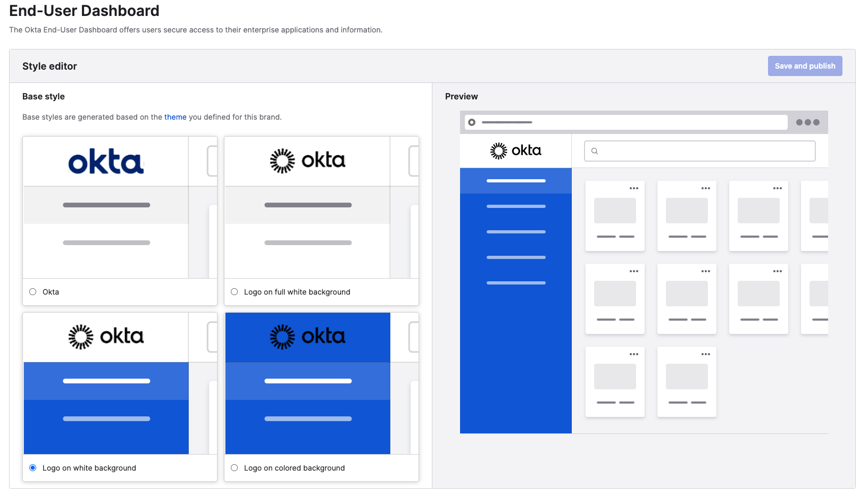
Task: Click the highlighted first sidebar item in preview
Action: click(x=515, y=181)
